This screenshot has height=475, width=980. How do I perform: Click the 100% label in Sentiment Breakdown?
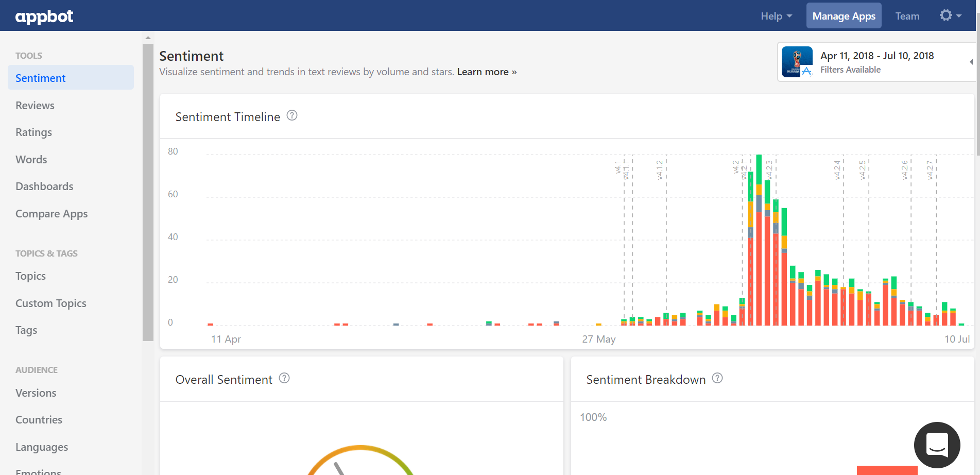point(593,417)
